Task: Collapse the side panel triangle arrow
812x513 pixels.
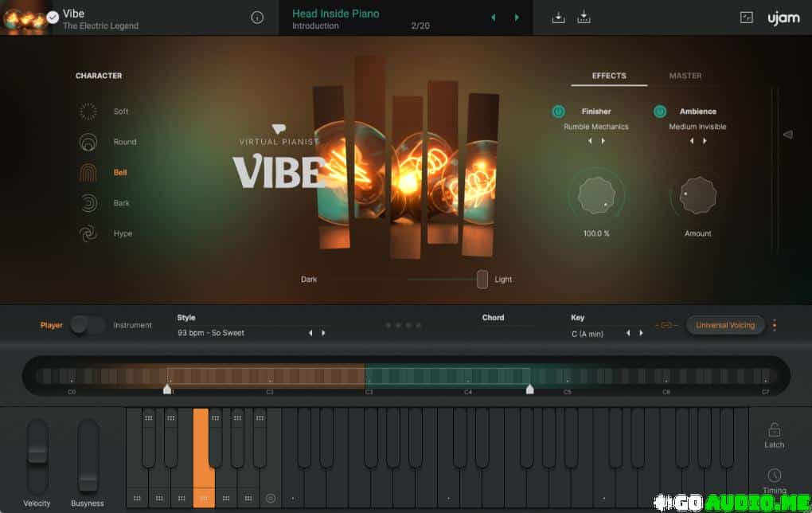Action: (x=787, y=135)
